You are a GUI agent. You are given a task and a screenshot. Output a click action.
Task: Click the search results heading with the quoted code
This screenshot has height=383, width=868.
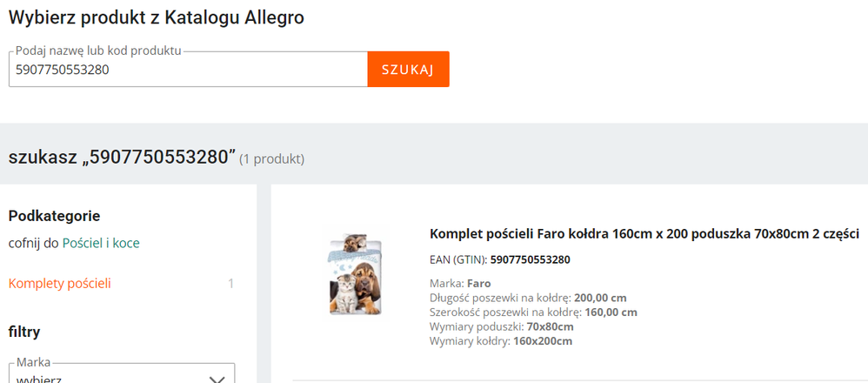point(122,158)
